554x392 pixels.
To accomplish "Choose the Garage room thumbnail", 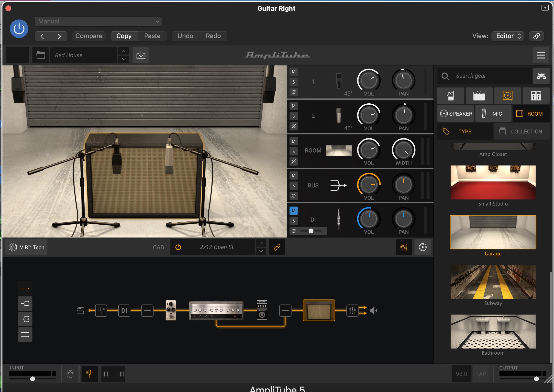I will [493, 232].
